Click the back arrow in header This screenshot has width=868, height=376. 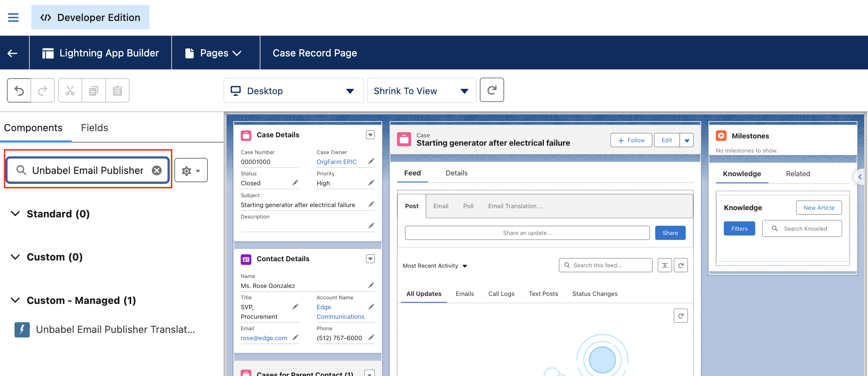pos(13,53)
